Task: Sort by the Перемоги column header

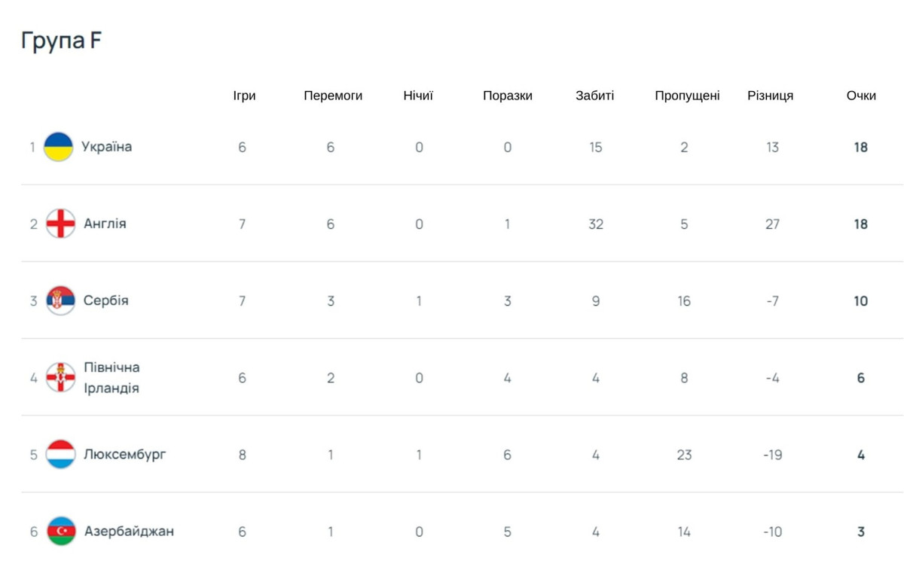Action: point(333,96)
